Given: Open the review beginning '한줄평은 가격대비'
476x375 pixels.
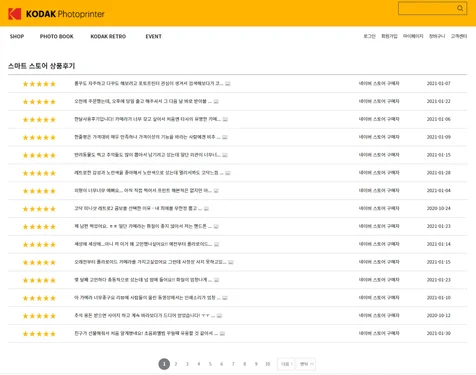Looking at the screenshot, I should [x=147, y=137].
